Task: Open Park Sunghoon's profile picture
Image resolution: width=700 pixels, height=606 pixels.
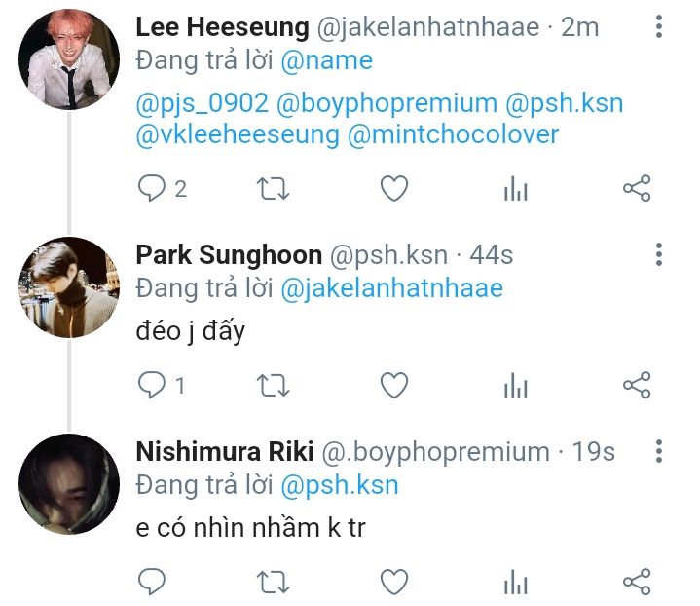Action: pyautogui.click(x=69, y=286)
